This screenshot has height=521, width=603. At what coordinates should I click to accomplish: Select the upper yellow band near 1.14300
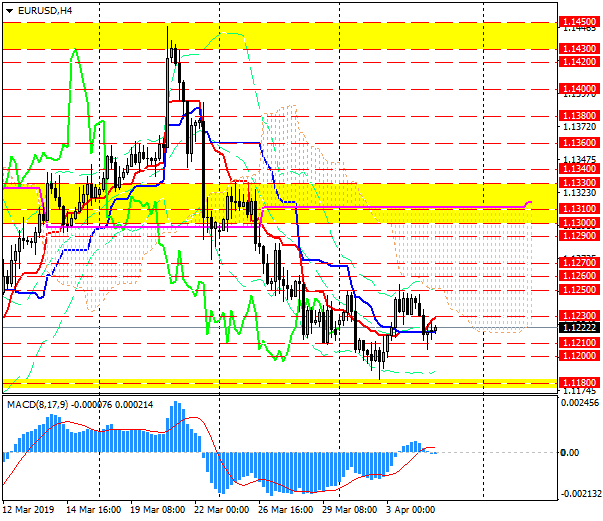pyautogui.click(x=280, y=35)
